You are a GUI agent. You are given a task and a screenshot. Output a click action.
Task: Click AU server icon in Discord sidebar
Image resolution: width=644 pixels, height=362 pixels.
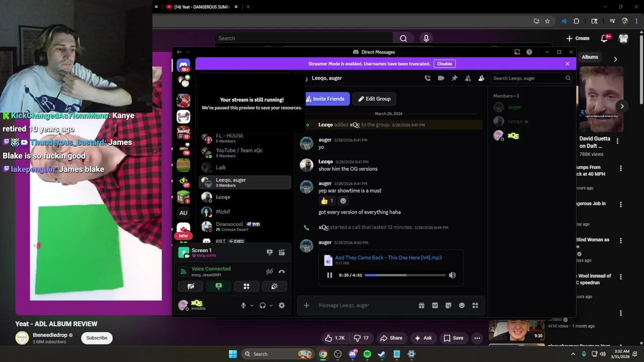point(184,213)
